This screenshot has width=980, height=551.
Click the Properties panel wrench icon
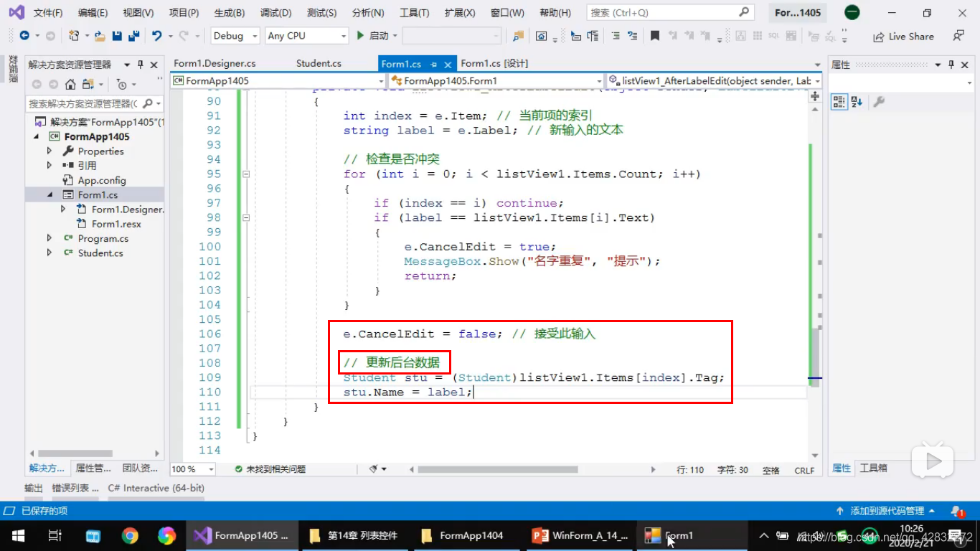[879, 102]
